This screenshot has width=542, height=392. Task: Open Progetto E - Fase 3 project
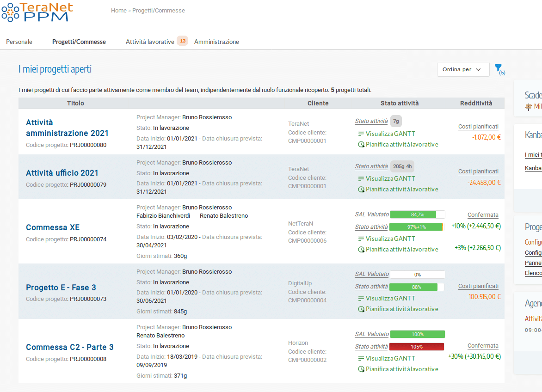point(61,288)
